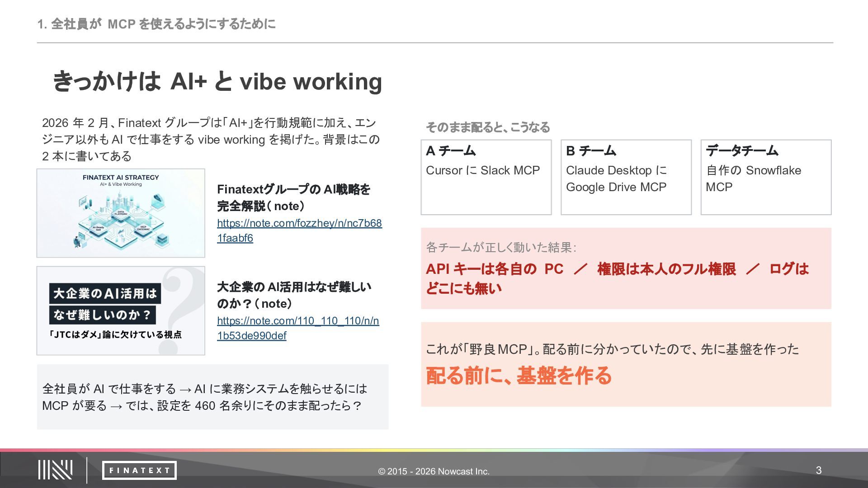The image size is (868, 488).
Task: Select the slide title きっかけは AI+ と vibe working
Action: pos(217,82)
